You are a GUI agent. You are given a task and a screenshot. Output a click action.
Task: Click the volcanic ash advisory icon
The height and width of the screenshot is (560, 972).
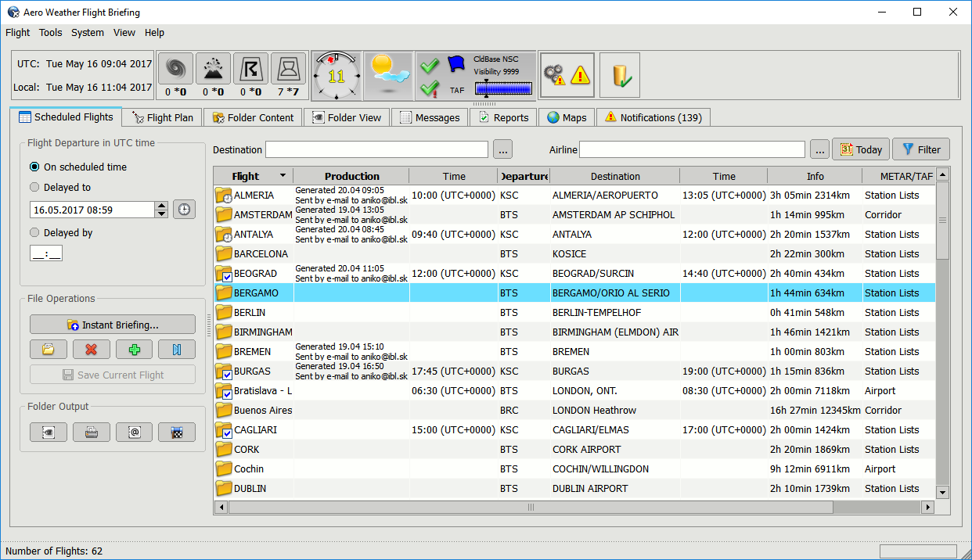tap(213, 69)
